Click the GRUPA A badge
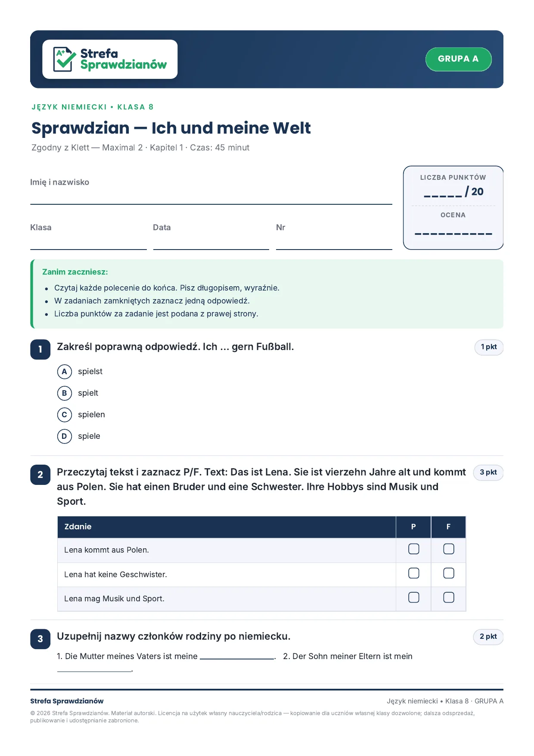This screenshot has width=534, height=756. coord(458,59)
